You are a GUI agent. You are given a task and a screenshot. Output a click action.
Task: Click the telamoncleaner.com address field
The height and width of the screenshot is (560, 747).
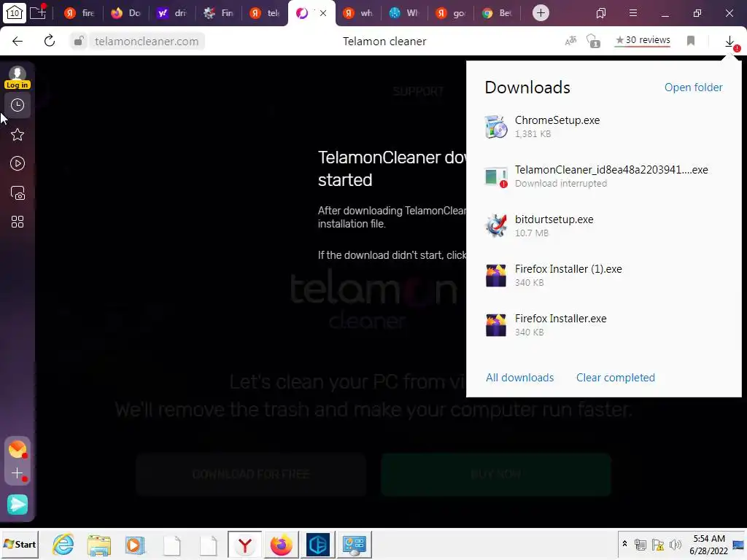coord(146,42)
